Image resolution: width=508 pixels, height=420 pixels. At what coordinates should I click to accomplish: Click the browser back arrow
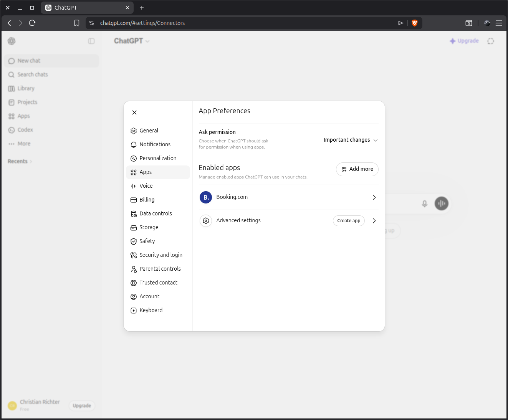click(10, 23)
